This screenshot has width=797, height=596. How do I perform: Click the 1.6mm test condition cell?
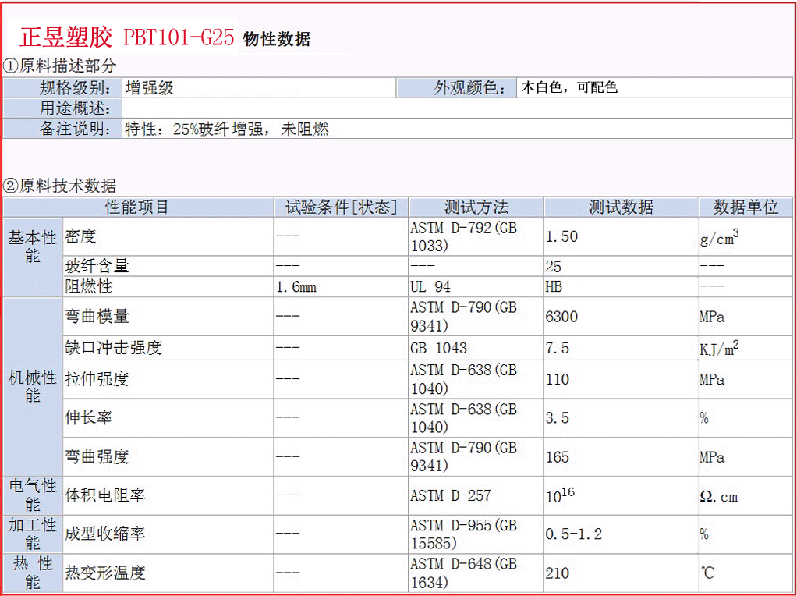(296, 287)
